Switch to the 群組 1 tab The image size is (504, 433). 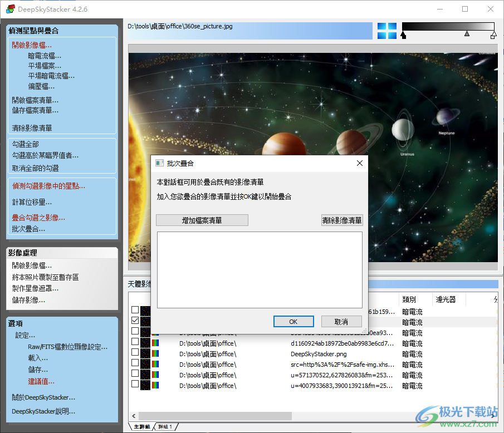[x=165, y=426]
